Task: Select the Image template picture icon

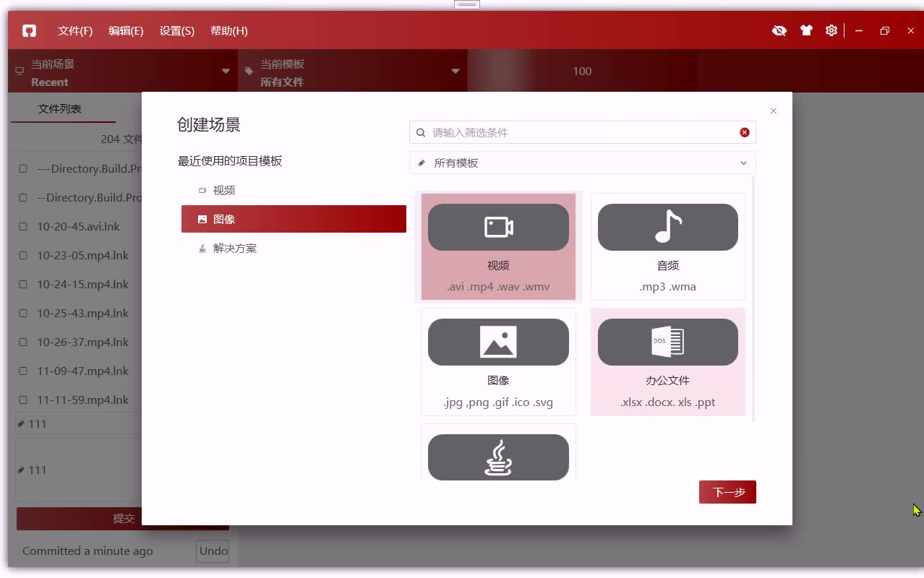Action: [x=498, y=342]
